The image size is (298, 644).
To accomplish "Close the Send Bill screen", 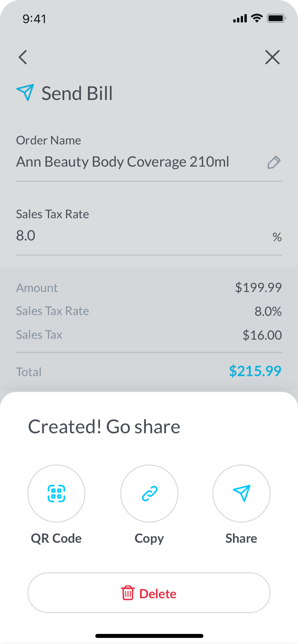I will tap(272, 57).
